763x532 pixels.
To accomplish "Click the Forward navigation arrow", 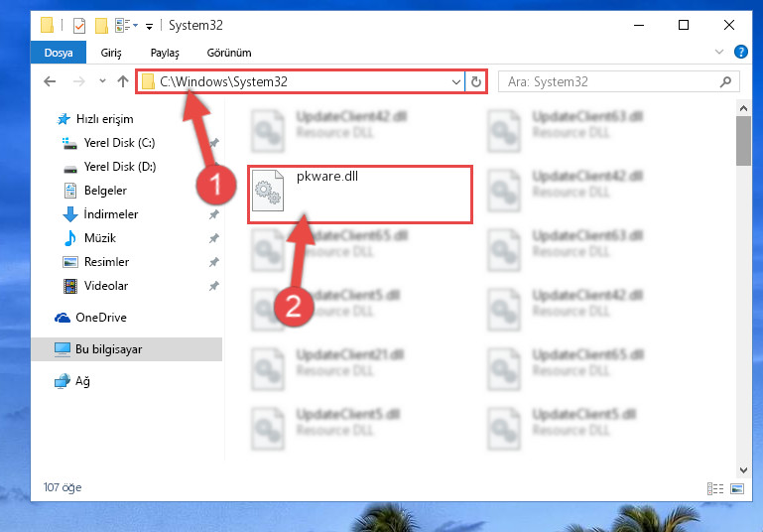I will (x=78, y=81).
